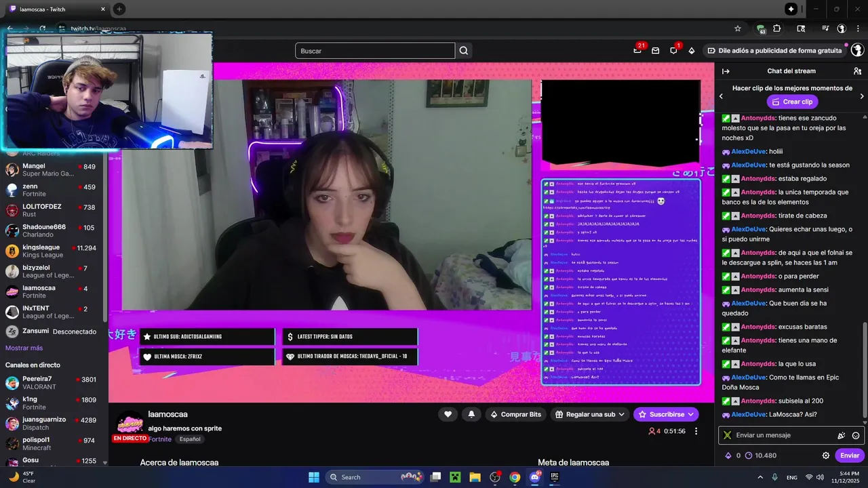The width and height of the screenshot is (868, 488).
Task: Open the Get Bits diamond icon in top bar
Action: 692,51
